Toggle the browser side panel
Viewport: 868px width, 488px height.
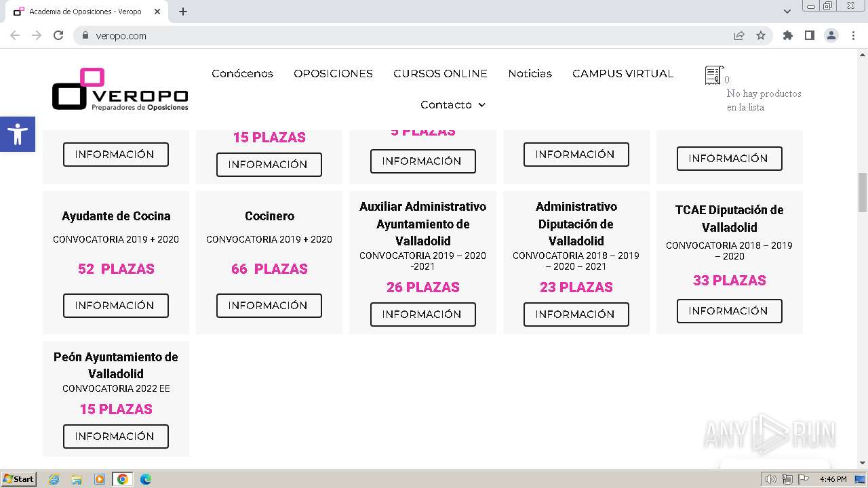pyautogui.click(x=809, y=36)
